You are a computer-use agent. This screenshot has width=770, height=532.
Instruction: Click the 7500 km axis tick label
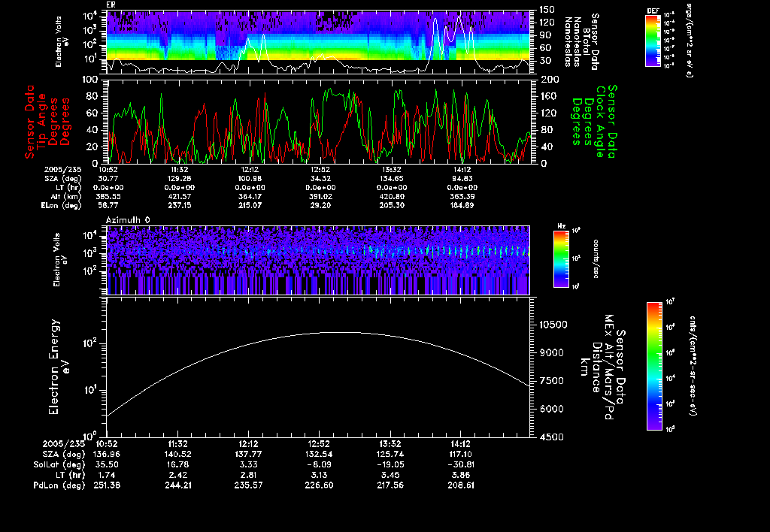[553, 381]
